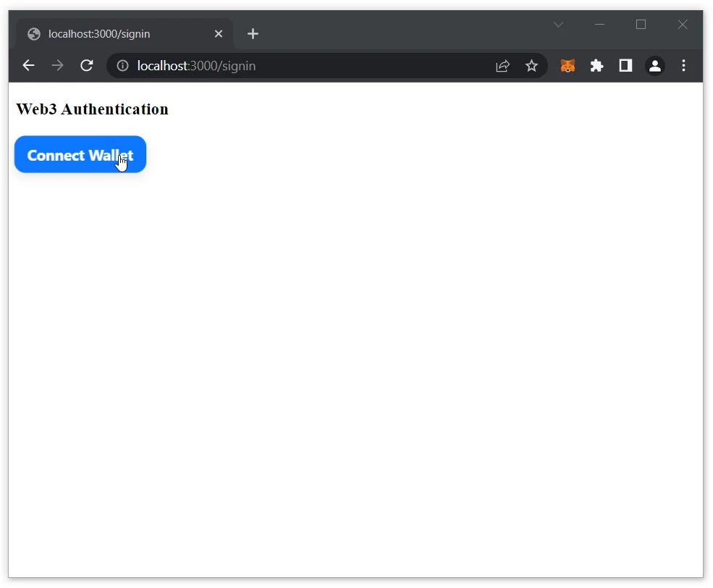Open the Chrome three-dot menu
The width and height of the screenshot is (713, 588).
click(683, 66)
